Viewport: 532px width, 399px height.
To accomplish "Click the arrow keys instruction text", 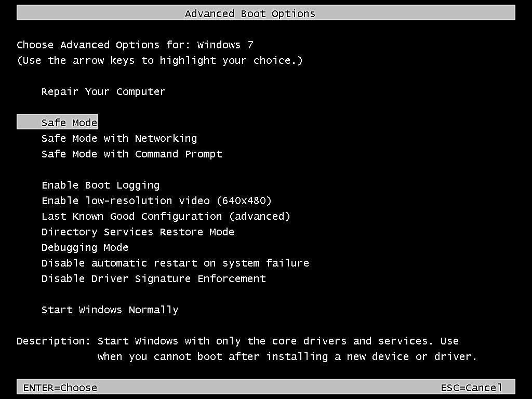I will (159, 60).
